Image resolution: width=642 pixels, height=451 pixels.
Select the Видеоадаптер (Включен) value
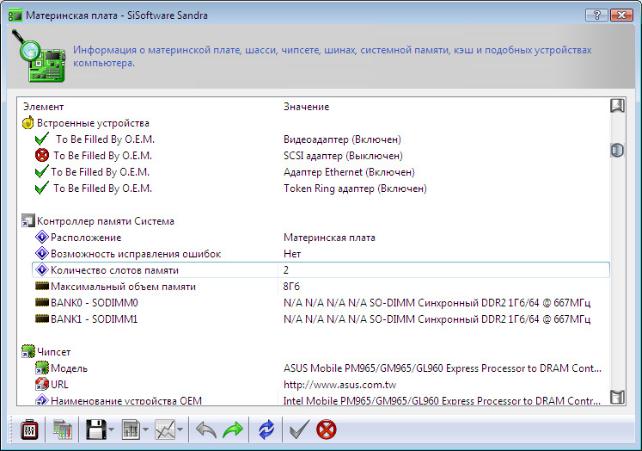click(x=342, y=140)
